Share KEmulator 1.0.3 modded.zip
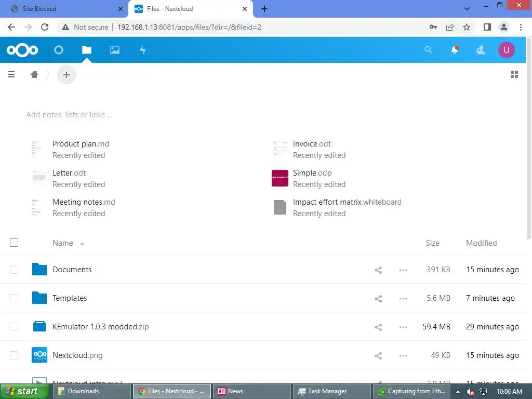532x399 pixels. (378, 327)
